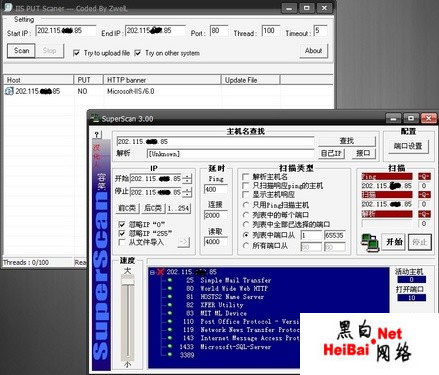Click the port range end field 65535

[334, 235]
